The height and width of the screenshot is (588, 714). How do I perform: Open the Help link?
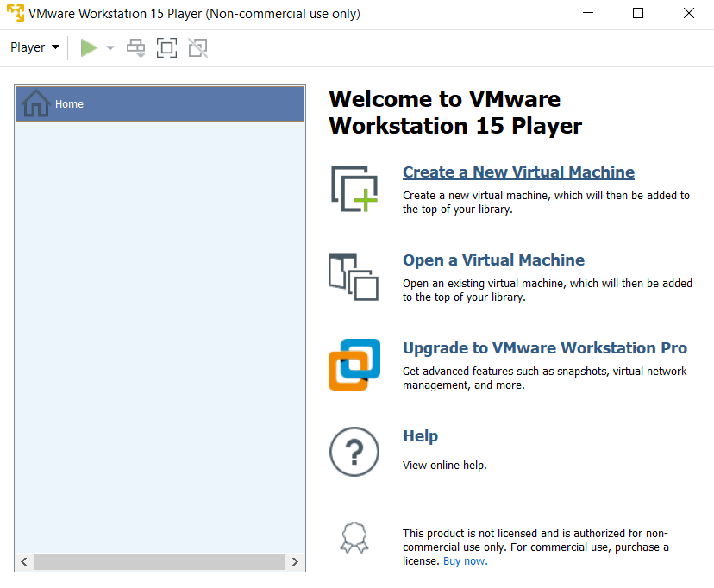(x=420, y=436)
